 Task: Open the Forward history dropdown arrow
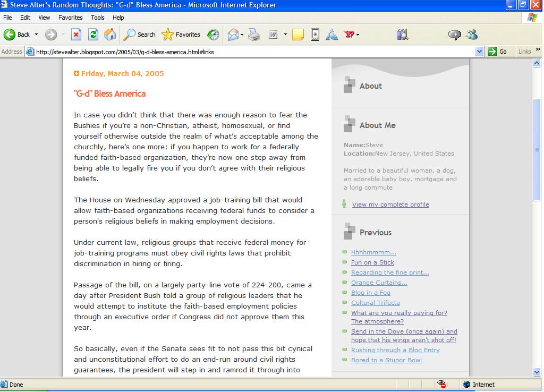point(63,35)
